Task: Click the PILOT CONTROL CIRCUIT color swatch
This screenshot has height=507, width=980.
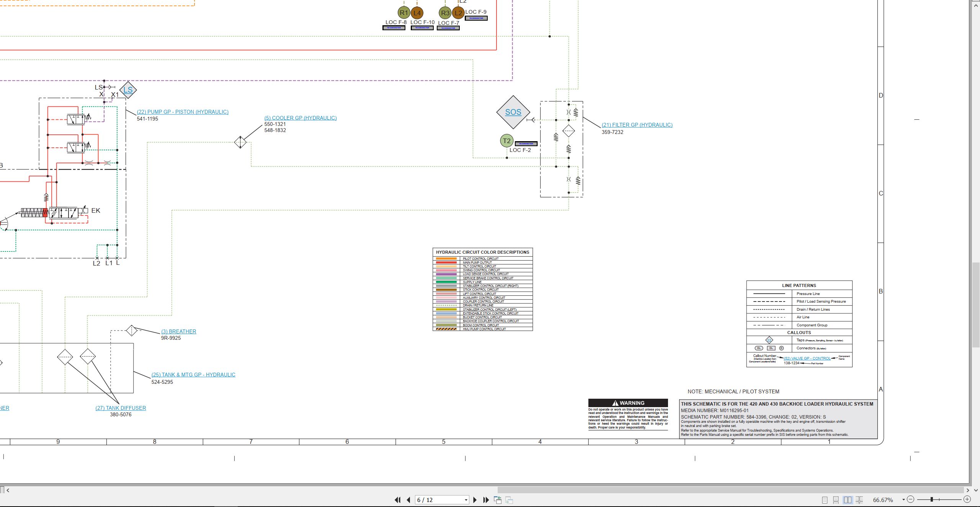Action: click(446, 259)
